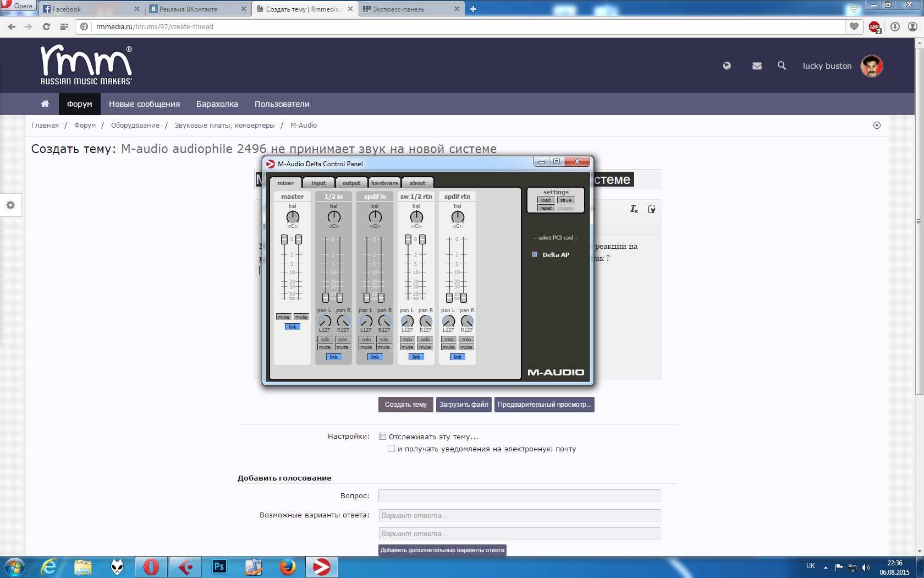Screen dimensions: 924x578
Task: Reload the page with refresh icon
Action: (x=47, y=26)
